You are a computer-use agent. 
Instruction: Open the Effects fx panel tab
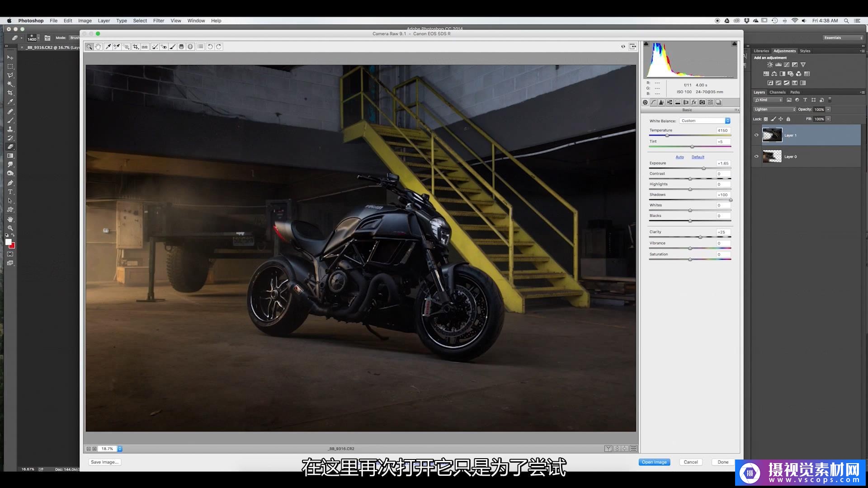point(694,103)
